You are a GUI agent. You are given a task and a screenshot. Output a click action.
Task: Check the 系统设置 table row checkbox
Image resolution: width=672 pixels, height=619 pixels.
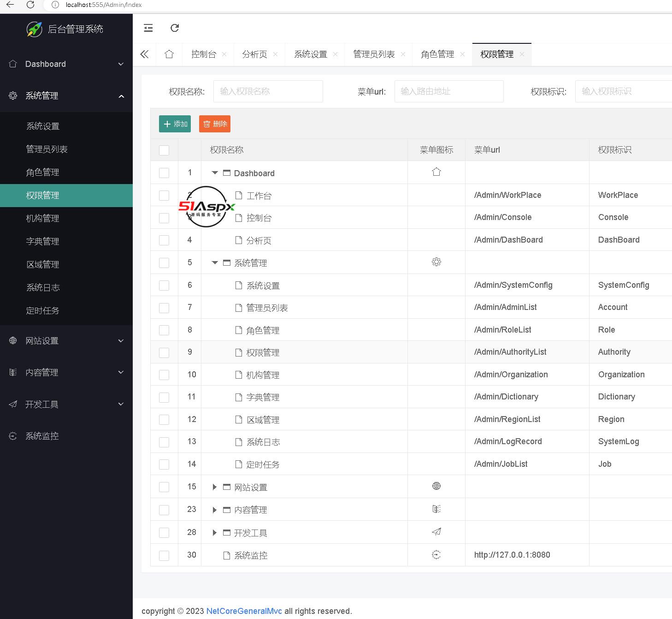click(x=164, y=286)
